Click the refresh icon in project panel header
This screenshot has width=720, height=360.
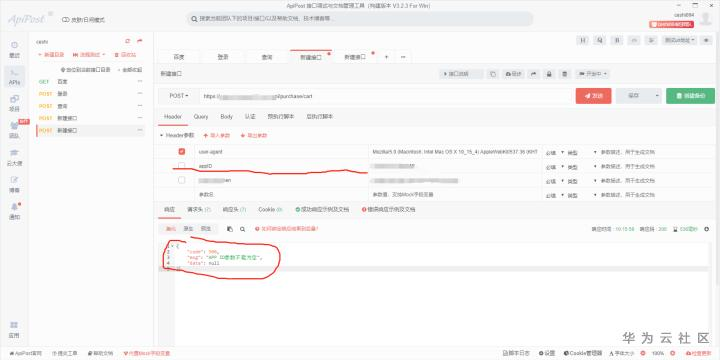128,41
